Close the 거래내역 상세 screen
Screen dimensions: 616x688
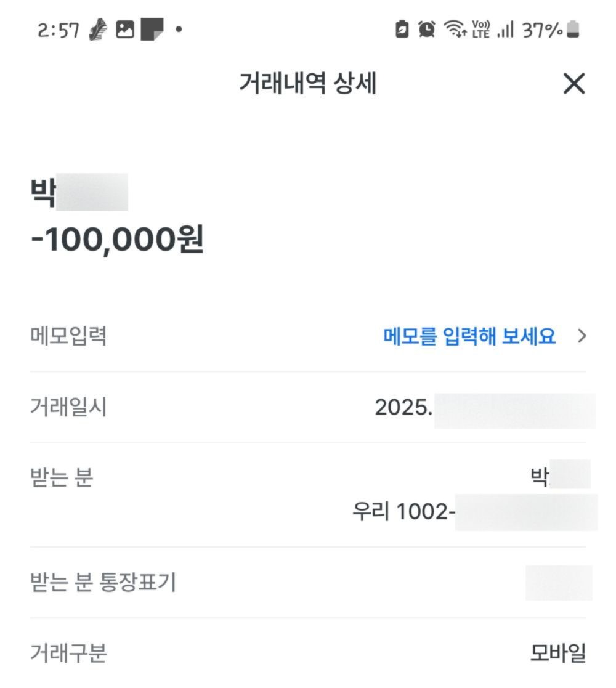[x=573, y=84]
